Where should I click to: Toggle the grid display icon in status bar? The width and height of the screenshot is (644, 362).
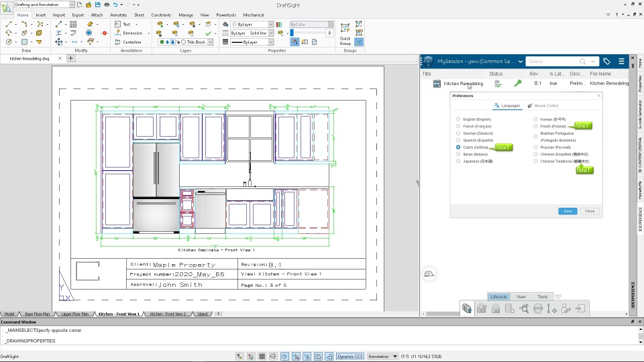[262, 357]
